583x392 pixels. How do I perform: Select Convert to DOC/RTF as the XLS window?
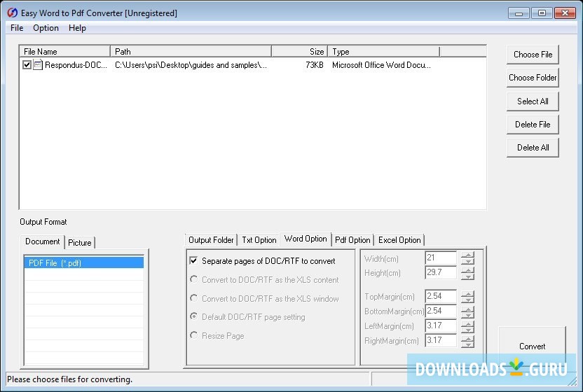(193, 298)
